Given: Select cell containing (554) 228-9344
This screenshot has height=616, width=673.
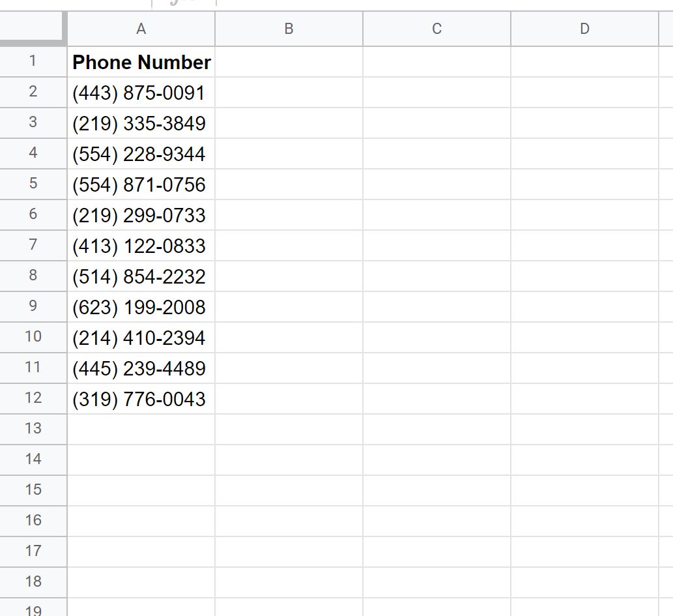Looking at the screenshot, I should tap(141, 154).
